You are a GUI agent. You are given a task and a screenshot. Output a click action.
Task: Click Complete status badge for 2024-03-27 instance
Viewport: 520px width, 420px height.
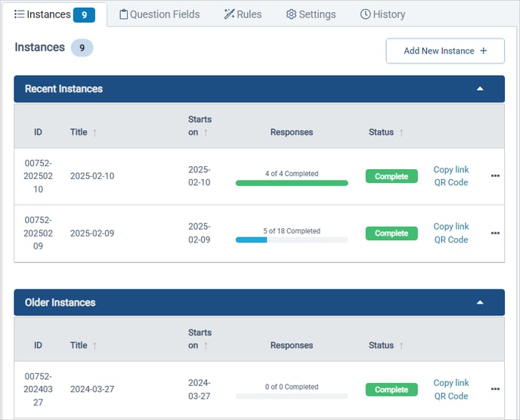[392, 390]
